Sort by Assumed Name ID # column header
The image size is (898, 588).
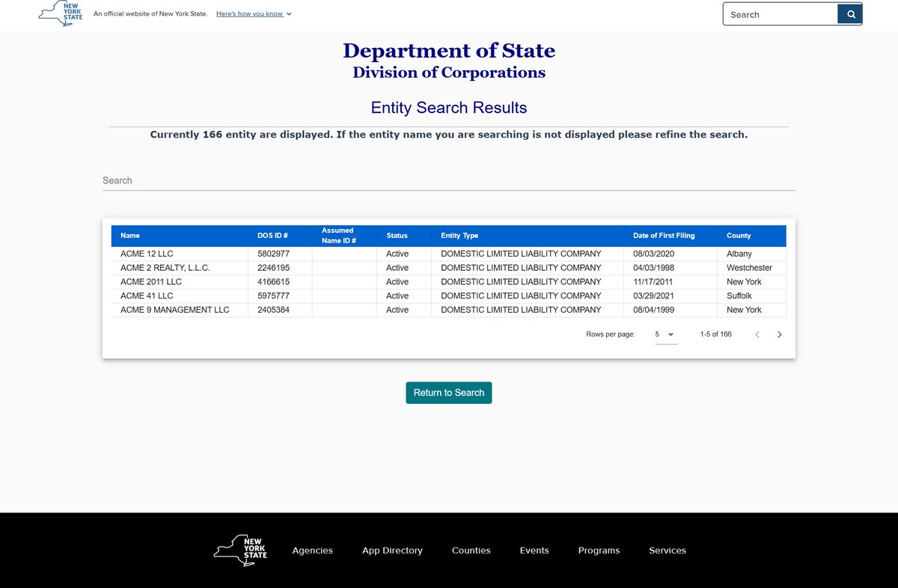tap(339, 236)
